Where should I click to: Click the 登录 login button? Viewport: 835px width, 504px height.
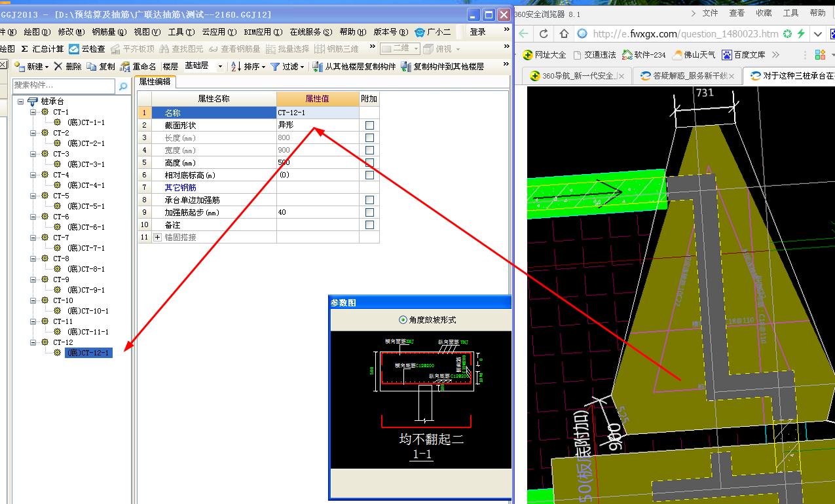[478, 31]
